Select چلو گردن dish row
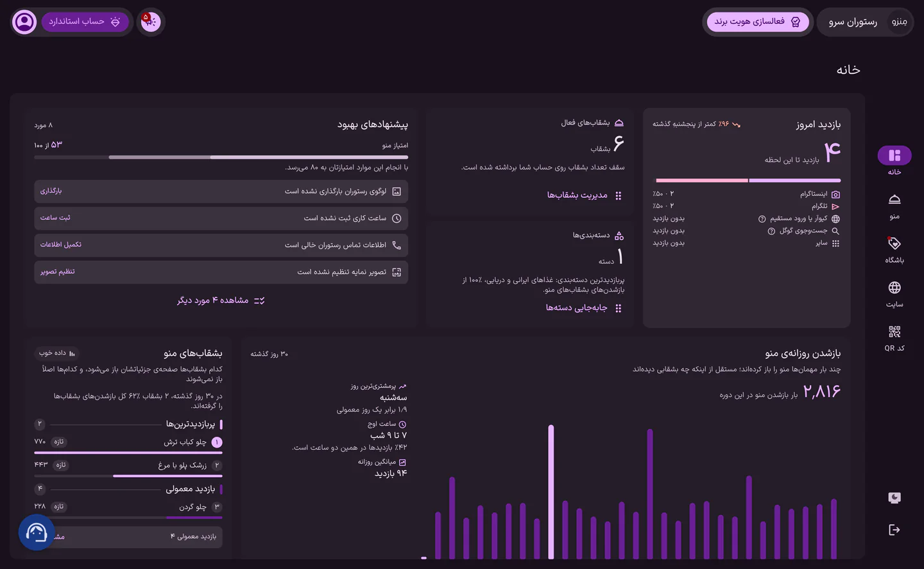This screenshot has height=569, width=924. pyautogui.click(x=128, y=510)
